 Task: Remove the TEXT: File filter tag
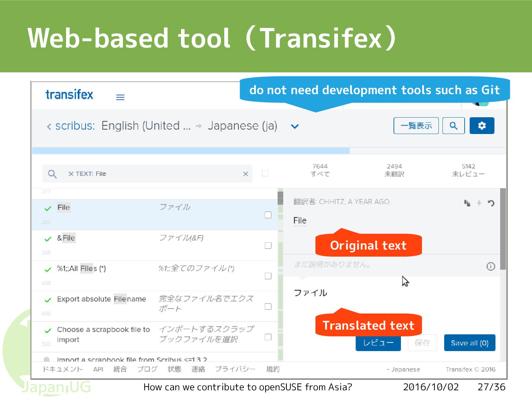click(x=71, y=174)
